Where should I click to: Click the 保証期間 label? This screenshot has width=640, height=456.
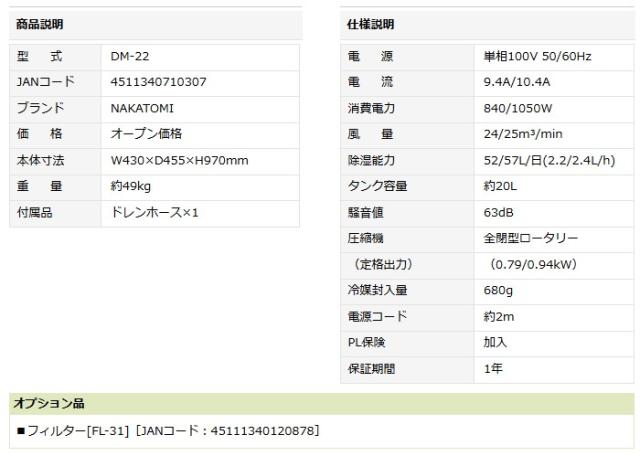coord(371,369)
